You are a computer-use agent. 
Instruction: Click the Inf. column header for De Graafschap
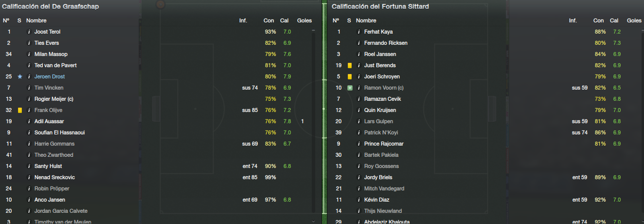click(x=243, y=20)
